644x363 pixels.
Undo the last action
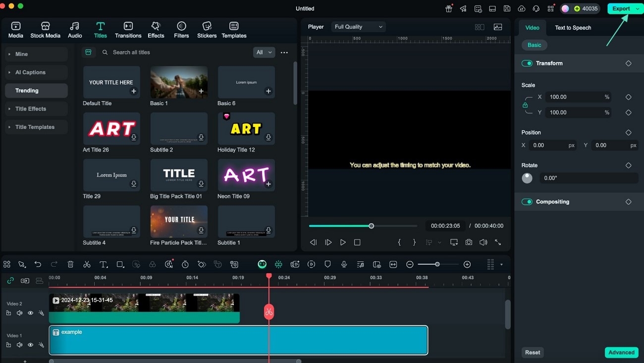click(x=38, y=265)
